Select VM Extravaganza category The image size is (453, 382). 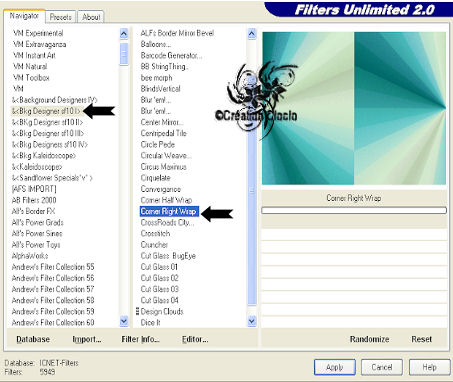39,44
